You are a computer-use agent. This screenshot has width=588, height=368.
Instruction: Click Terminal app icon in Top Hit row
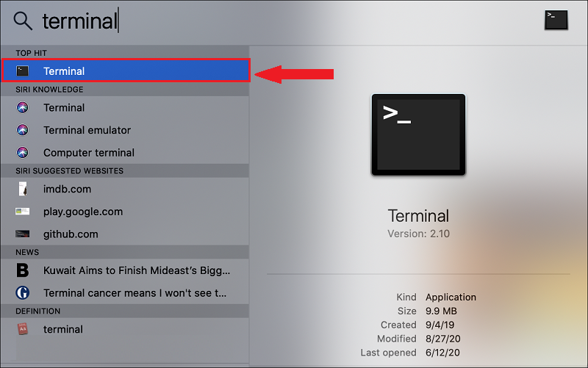click(x=23, y=71)
